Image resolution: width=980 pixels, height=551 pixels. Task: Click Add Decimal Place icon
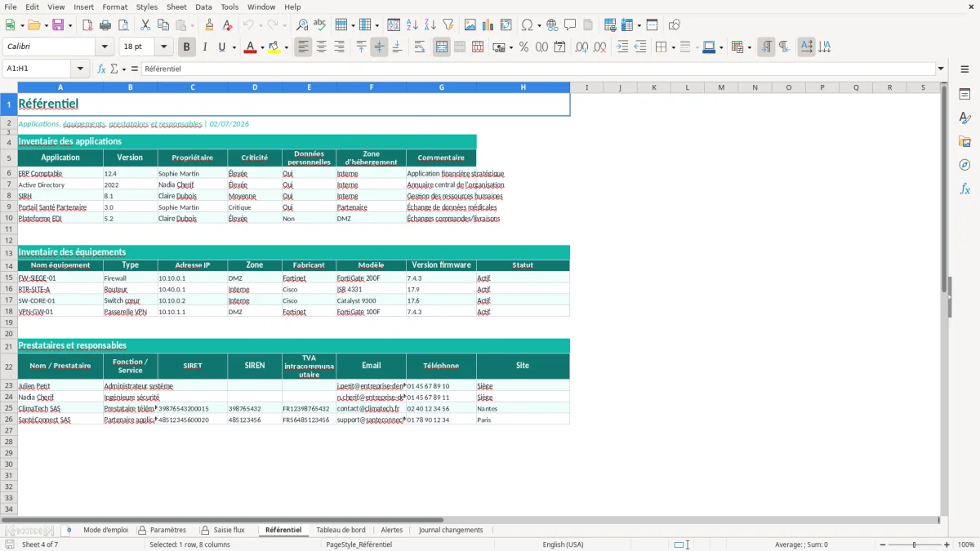581,47
